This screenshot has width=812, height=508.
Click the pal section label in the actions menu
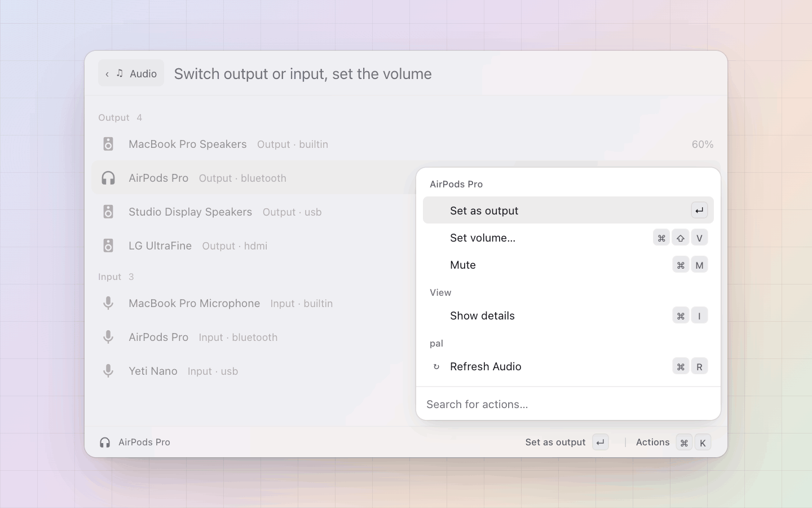pos(436,343)
